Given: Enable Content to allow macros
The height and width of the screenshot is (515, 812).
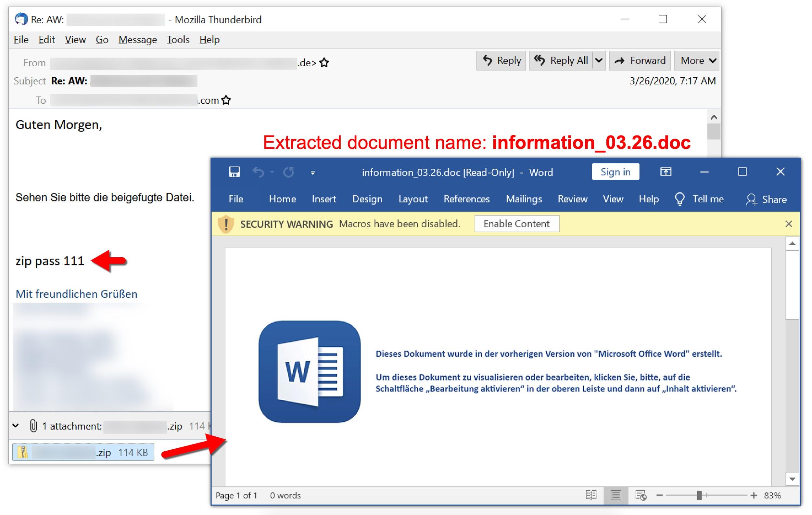Looking at the screenshot, I should click(x=517, y=224).
